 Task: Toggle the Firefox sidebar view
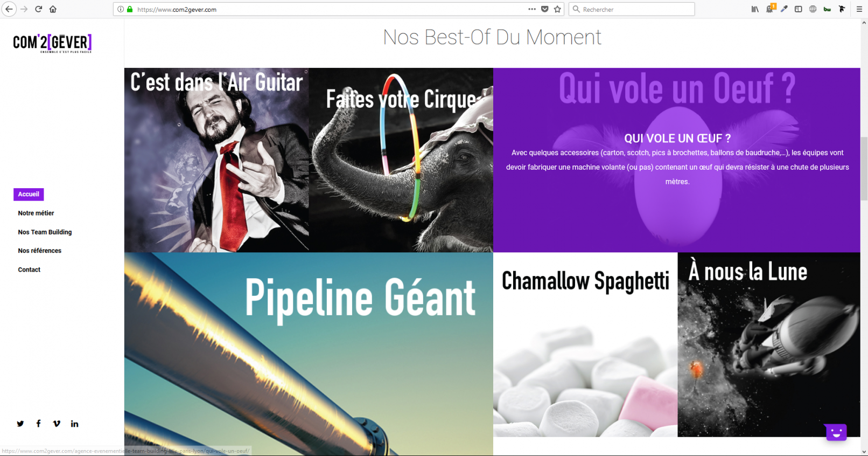[799, 9]
